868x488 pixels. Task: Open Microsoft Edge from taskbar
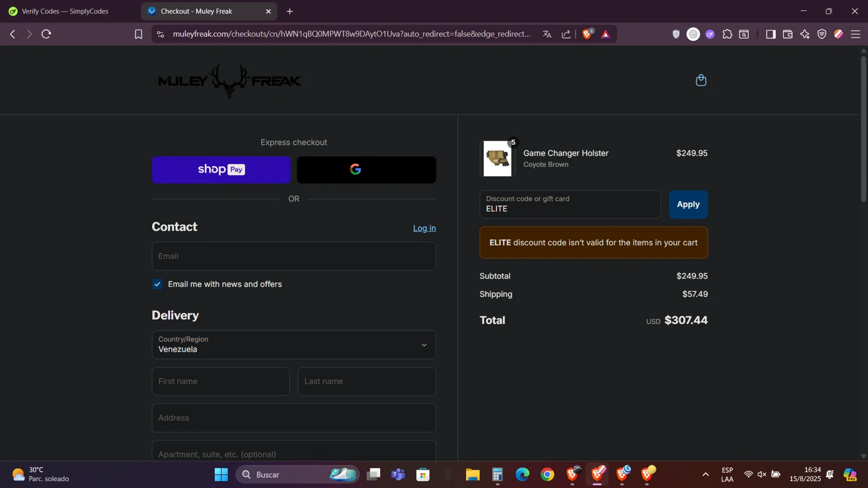click(523, 475)
